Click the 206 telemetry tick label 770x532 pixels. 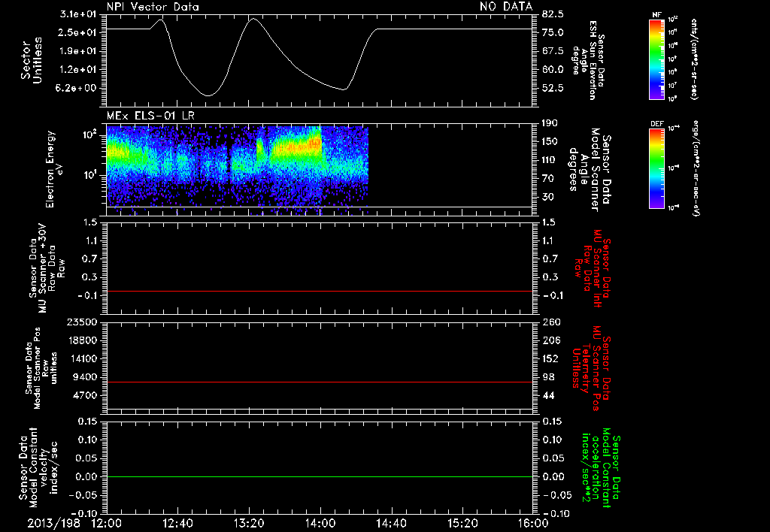click(551, 340)
